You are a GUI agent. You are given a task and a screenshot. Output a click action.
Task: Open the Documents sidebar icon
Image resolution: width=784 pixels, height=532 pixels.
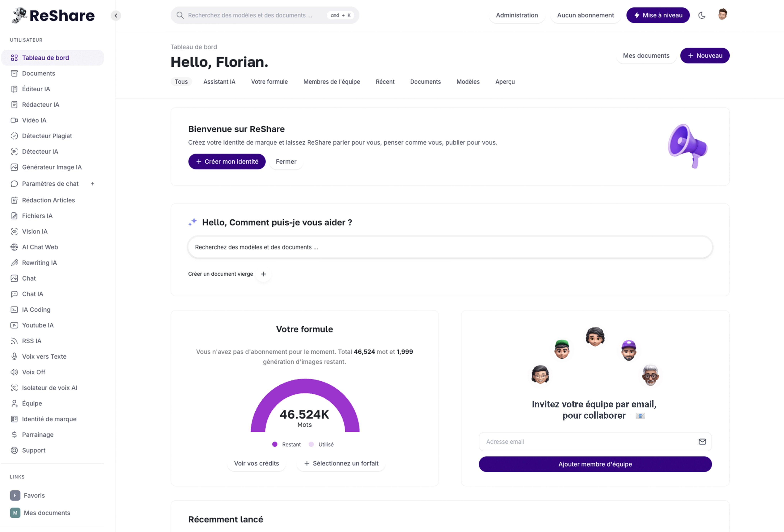click(x=14, y=73)
